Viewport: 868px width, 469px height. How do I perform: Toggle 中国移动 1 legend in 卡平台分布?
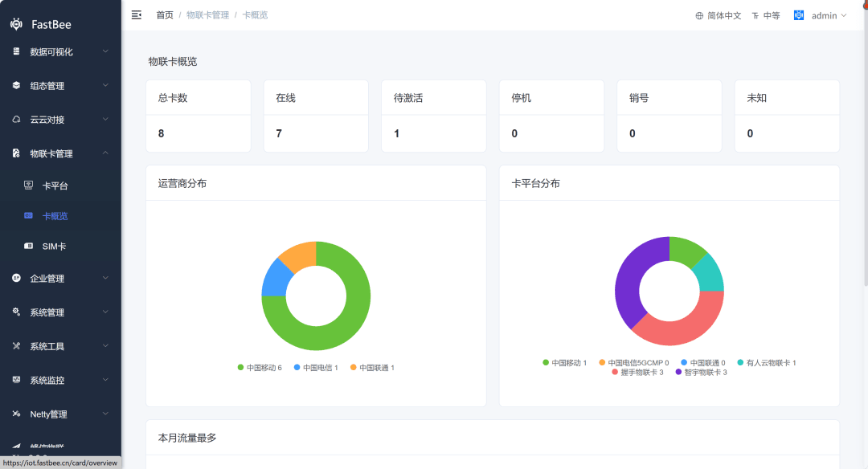pyautogui.click(x=565, y=363)
